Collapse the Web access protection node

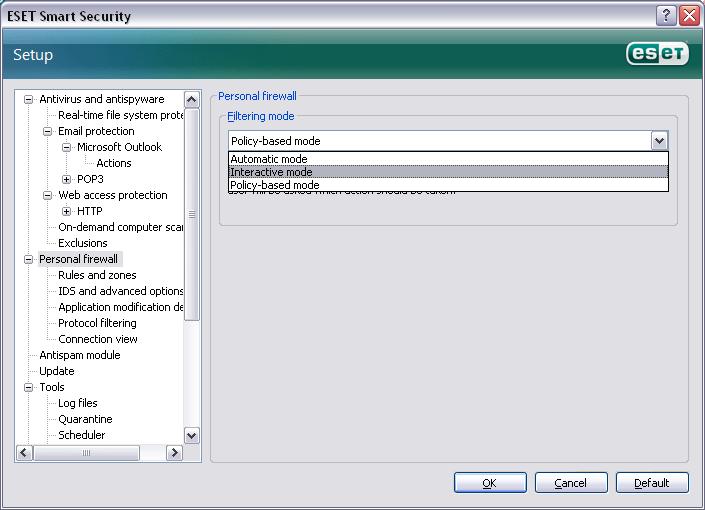(x=47, y=195)
